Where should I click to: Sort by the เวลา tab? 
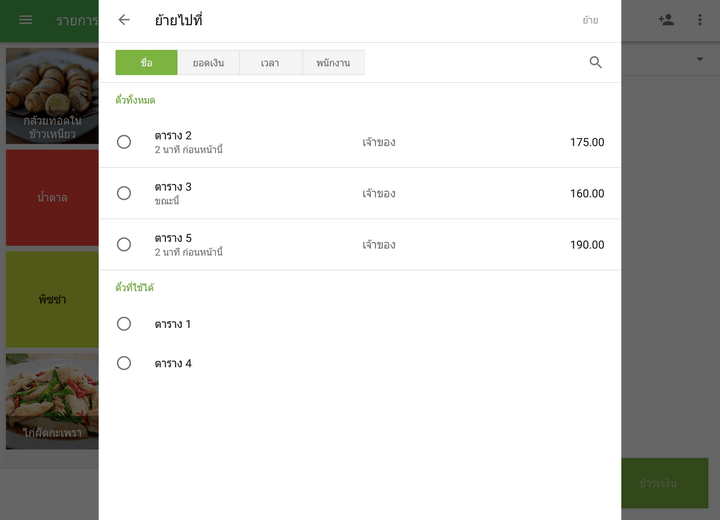pyautogui.click(x=270, y=63)
